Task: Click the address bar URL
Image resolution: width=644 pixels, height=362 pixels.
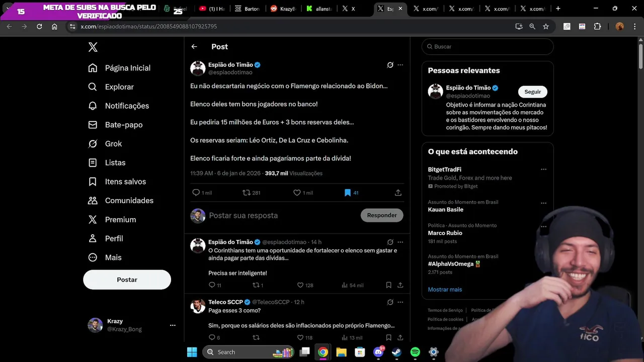Action: point(148,26)
